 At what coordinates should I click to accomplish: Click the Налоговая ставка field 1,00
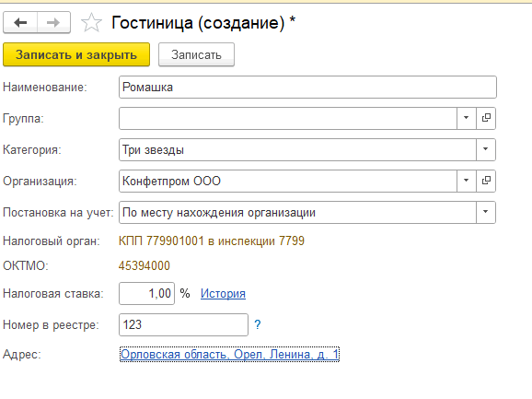pos(146,293)
